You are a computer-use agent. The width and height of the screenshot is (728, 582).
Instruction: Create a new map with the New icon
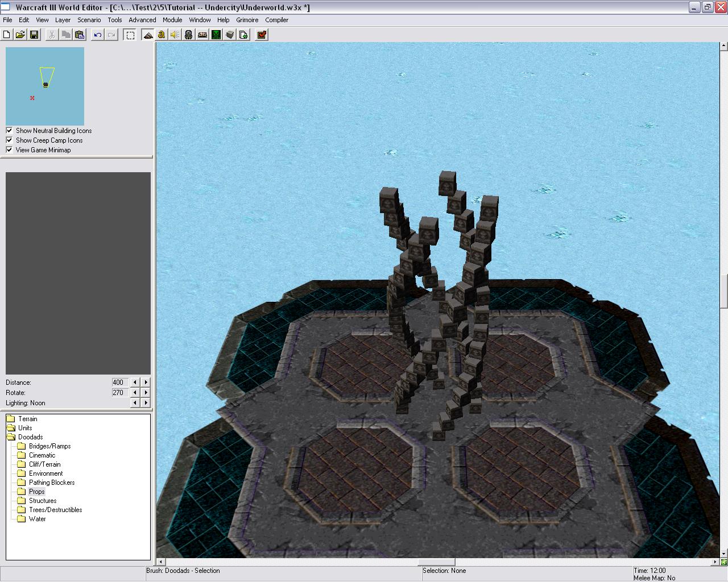click(7, 35)
